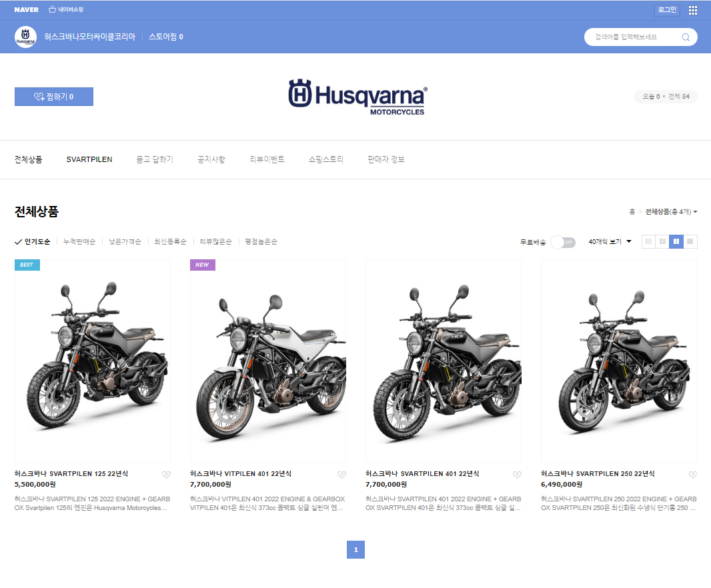Viewport: 711px width, 588px height.
Task: Open the 묻고 답하기 tab
Action: (155, 159)
